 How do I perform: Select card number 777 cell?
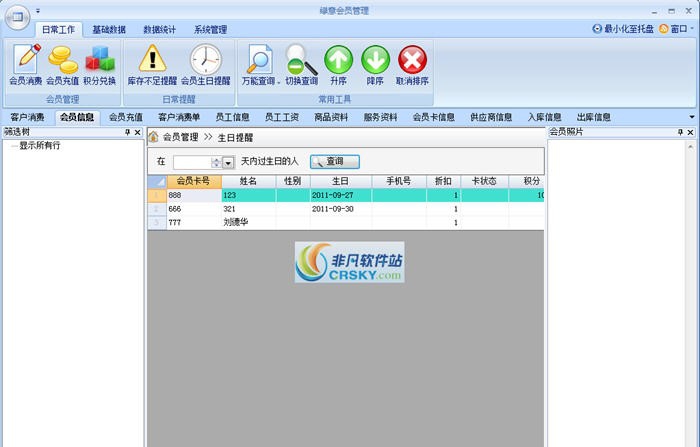[194, 222]
